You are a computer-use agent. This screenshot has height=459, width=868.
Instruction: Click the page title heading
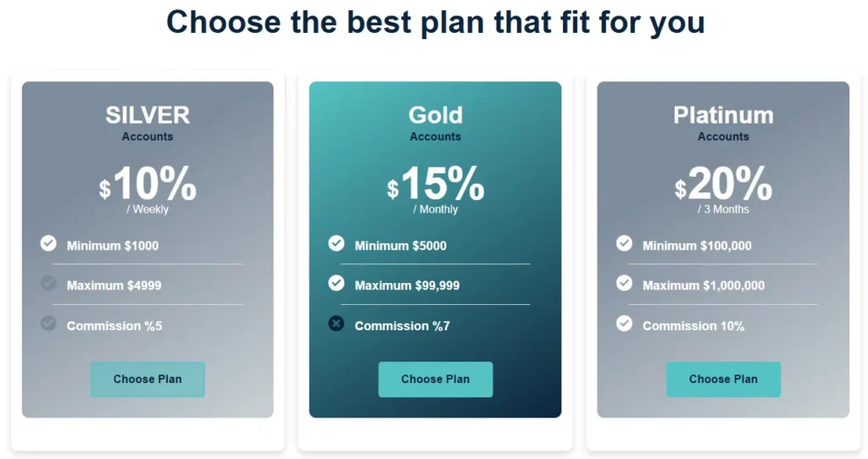coord(435,22)
